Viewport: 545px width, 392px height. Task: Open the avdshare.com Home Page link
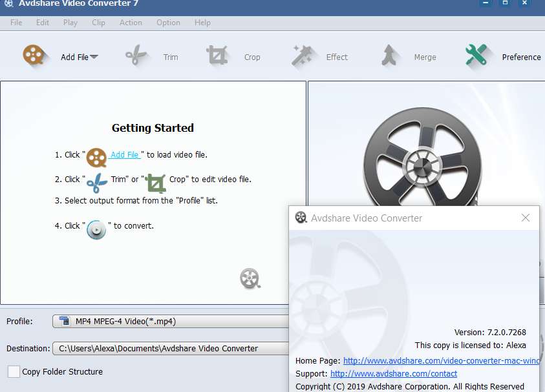442,361
